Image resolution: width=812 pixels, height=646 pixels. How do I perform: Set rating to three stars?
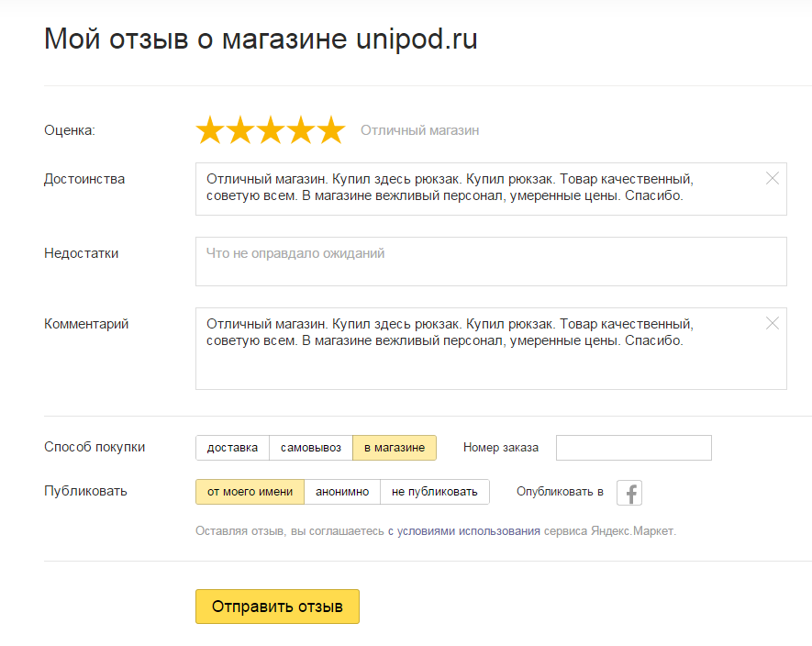pyautogui.click(x=271, y=130)
